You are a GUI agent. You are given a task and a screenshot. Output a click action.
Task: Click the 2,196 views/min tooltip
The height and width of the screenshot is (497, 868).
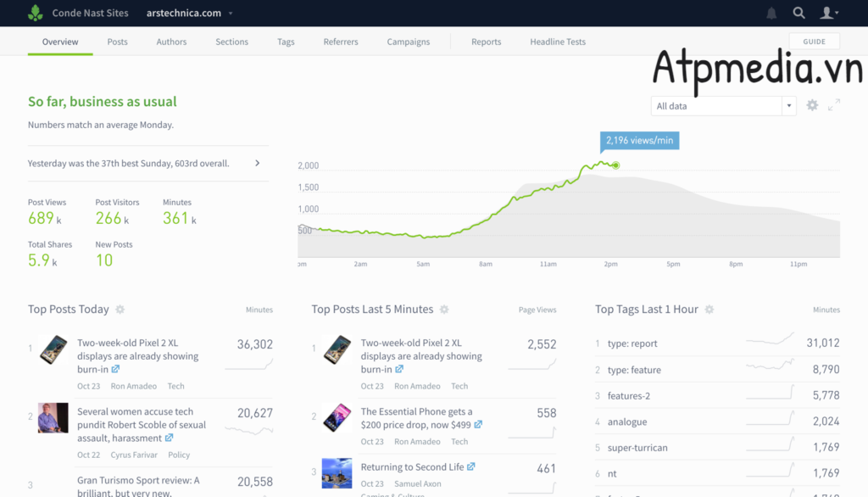click(639, 141)
